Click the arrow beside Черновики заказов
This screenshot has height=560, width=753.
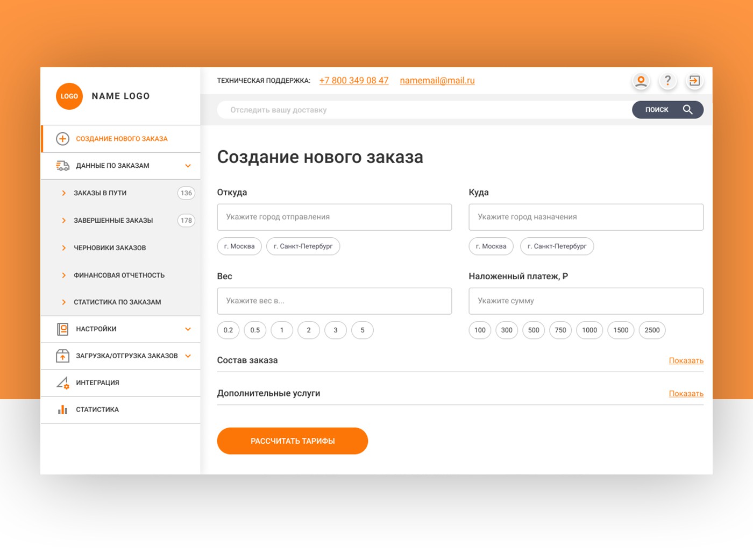(63, 248)
